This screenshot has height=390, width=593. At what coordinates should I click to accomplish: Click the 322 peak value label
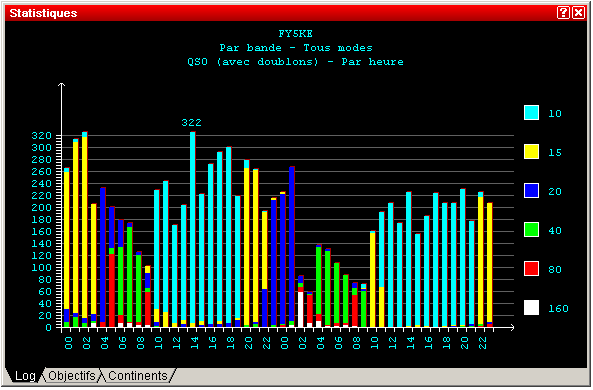[x=191, y=123]
